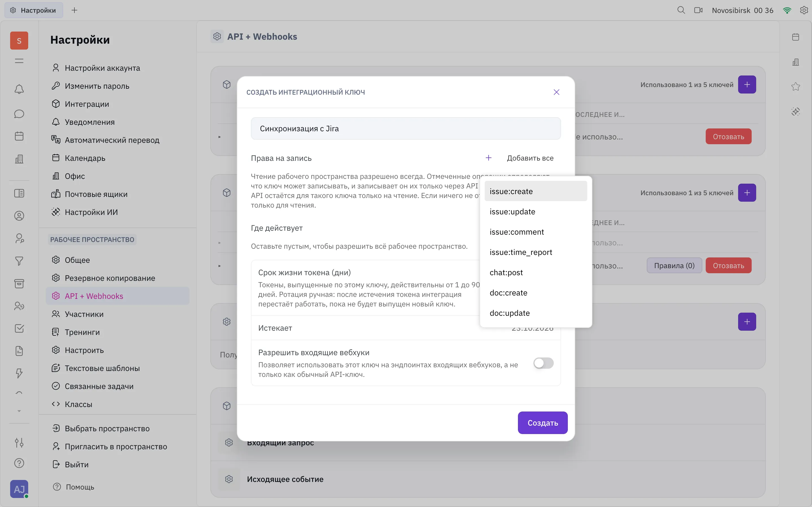The image size is (812, 507).
Task: Click the funnel filter icon in left rail
Action: point(19,261)
